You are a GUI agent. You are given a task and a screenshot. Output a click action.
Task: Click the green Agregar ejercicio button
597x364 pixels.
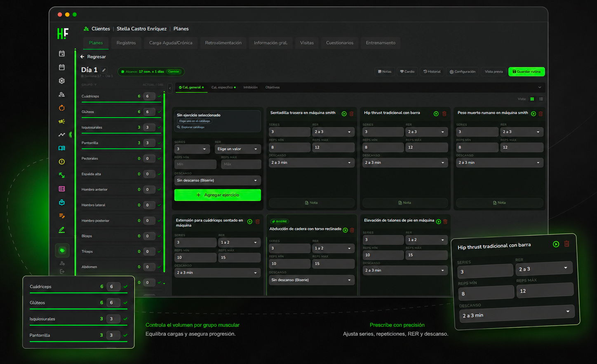coord(218,195)
